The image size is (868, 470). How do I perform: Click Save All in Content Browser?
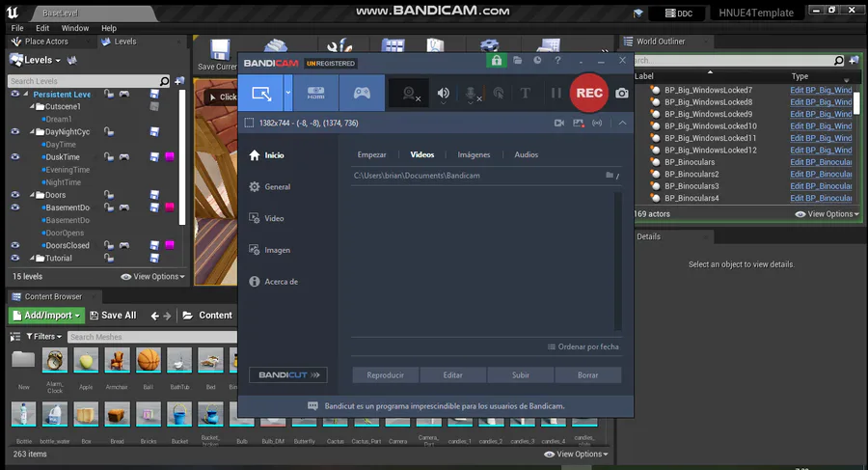point(113,316)
